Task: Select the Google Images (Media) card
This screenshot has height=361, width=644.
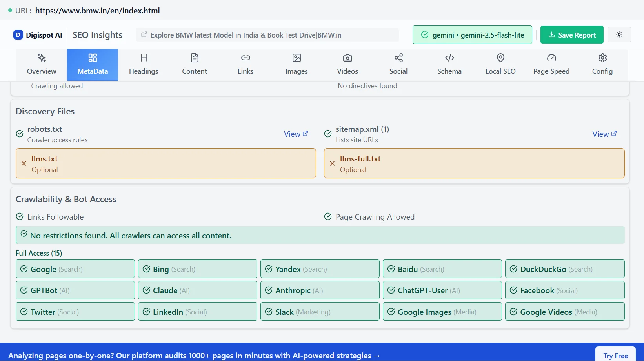Action: 442,312
